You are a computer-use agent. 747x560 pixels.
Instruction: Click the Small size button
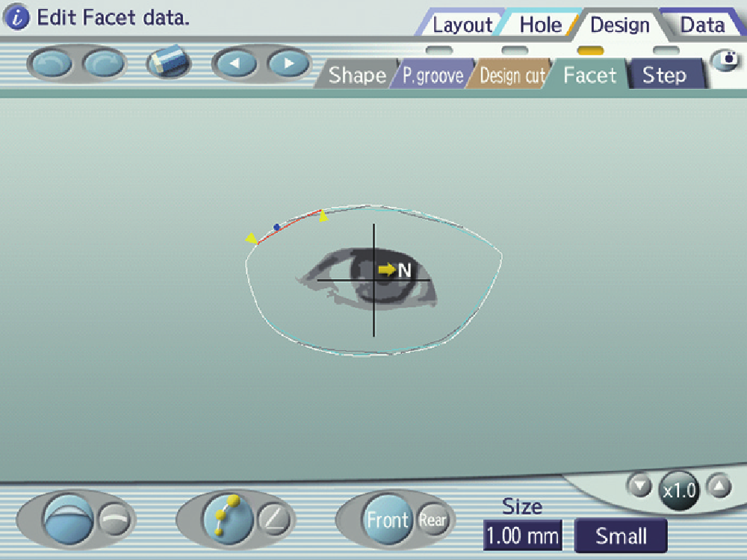coord(621,535)
